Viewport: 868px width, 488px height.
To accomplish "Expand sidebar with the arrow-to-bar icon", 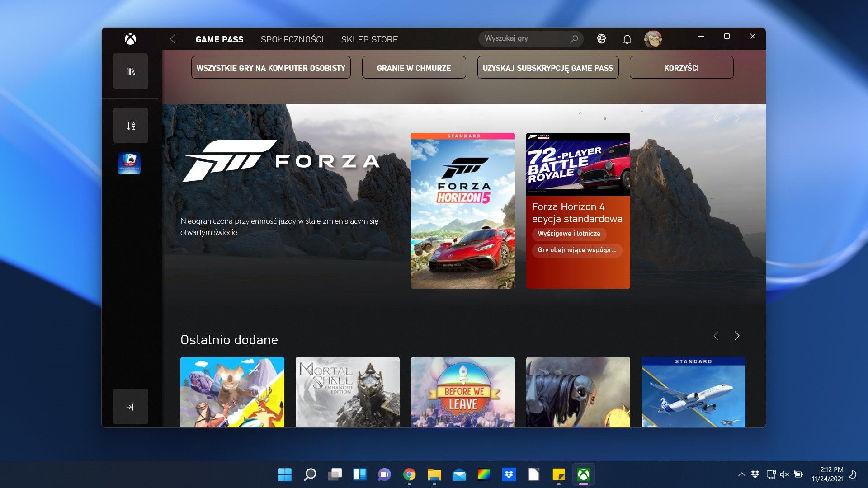I will (131, 407).
